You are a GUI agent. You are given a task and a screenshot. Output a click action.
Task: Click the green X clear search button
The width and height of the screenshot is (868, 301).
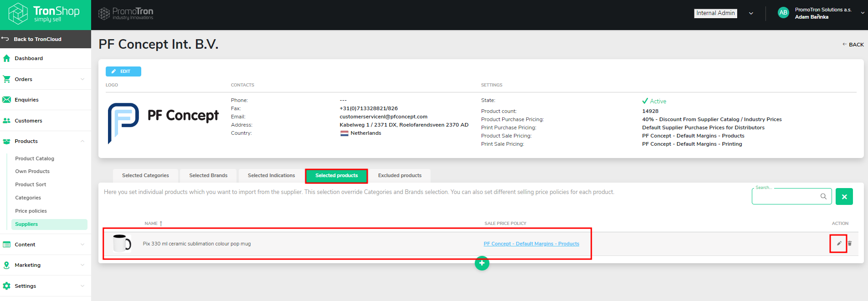[x=844, y=197]
